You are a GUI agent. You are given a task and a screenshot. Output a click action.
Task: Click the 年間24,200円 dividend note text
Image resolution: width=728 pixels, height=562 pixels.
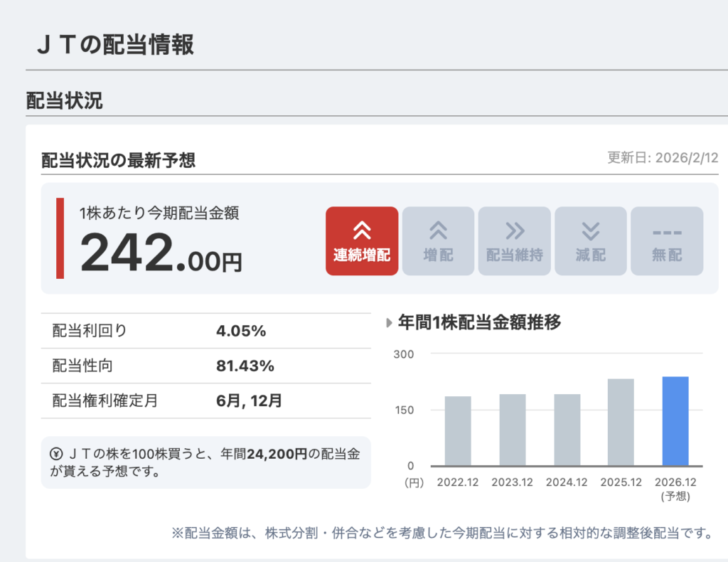264,454
